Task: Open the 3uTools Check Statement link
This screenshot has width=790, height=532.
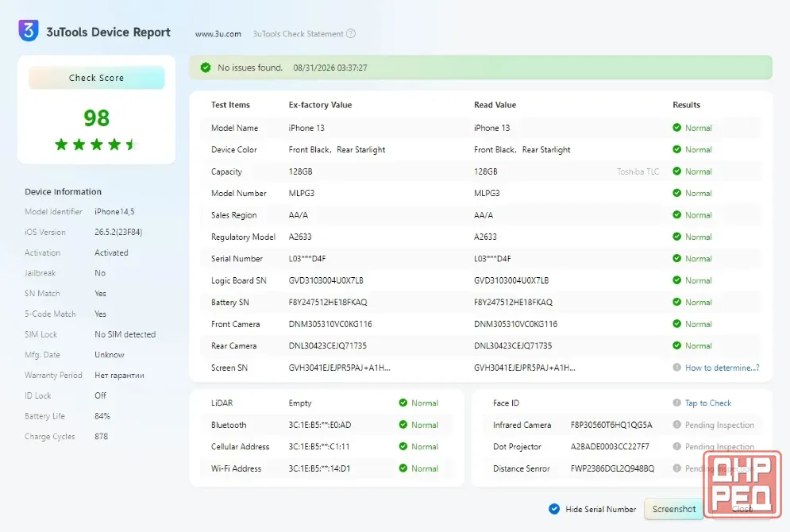Action: (x=298, y=34)
